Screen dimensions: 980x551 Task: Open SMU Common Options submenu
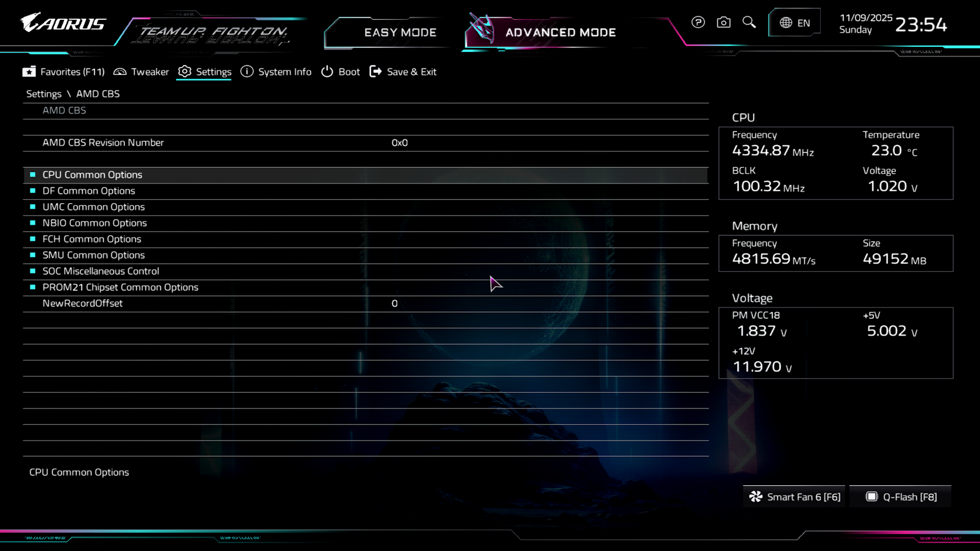pos(93,255)
